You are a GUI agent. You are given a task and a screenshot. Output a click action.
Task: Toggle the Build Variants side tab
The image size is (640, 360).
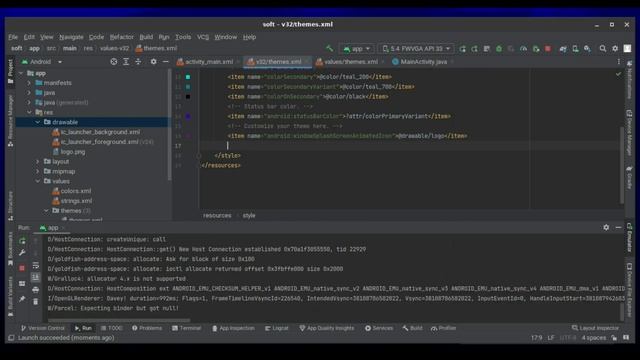(x=11, y=296)
